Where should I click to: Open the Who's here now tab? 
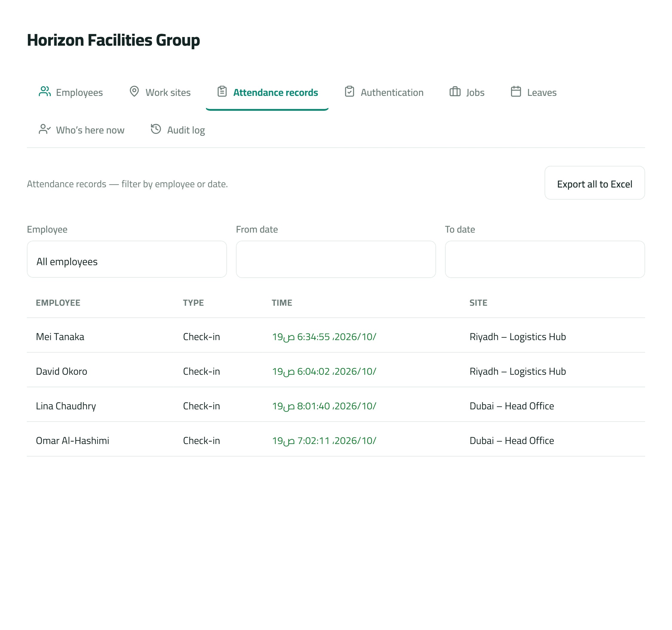click(x=82, y=130)
